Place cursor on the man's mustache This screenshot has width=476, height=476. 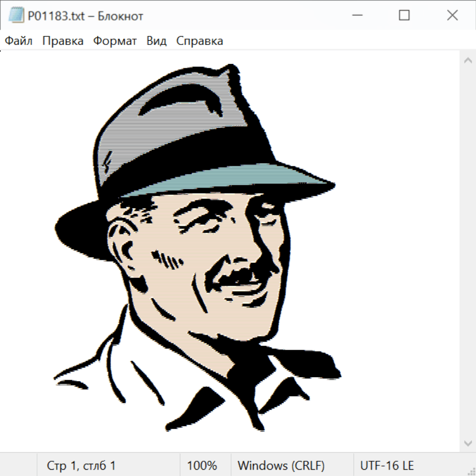243,275
